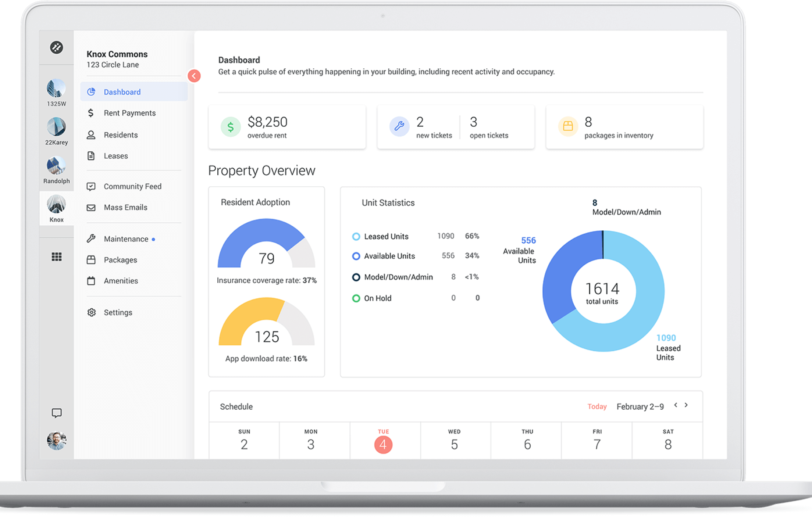Select the Packages icon in sidebar

point(91,260)
